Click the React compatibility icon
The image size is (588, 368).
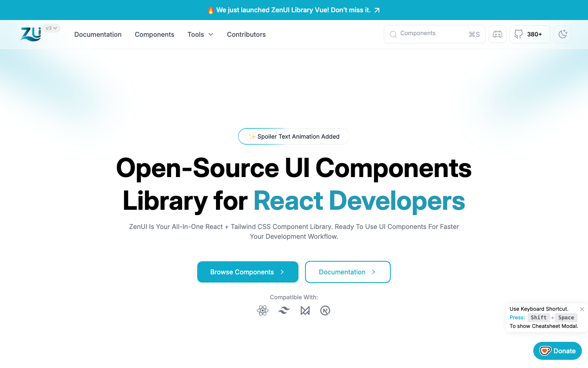pos(263,311)
